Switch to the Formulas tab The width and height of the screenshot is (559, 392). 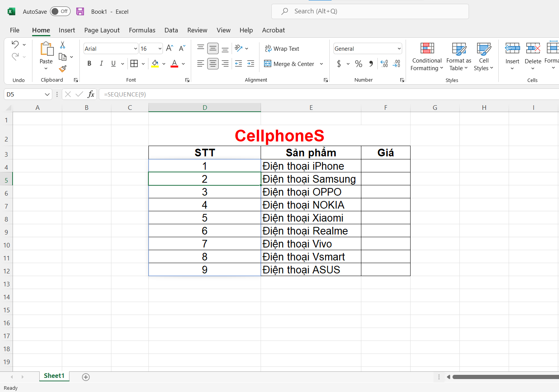142,30
